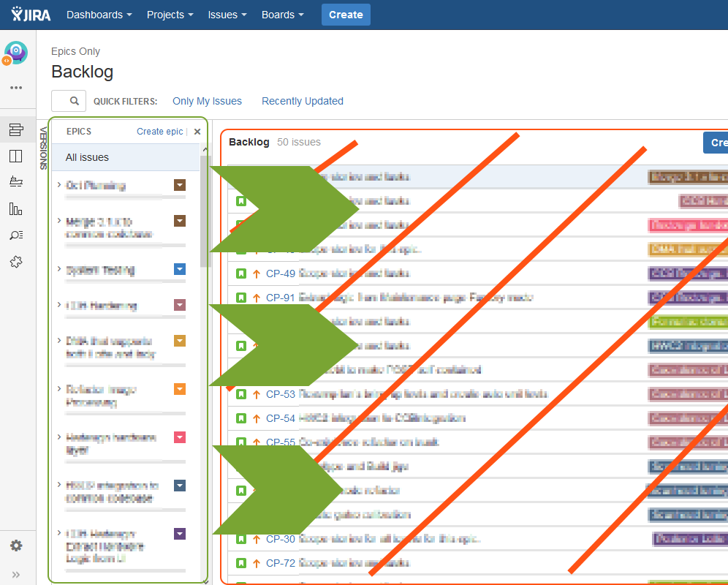Open the purple epic color dropdown

pos(180,534)
